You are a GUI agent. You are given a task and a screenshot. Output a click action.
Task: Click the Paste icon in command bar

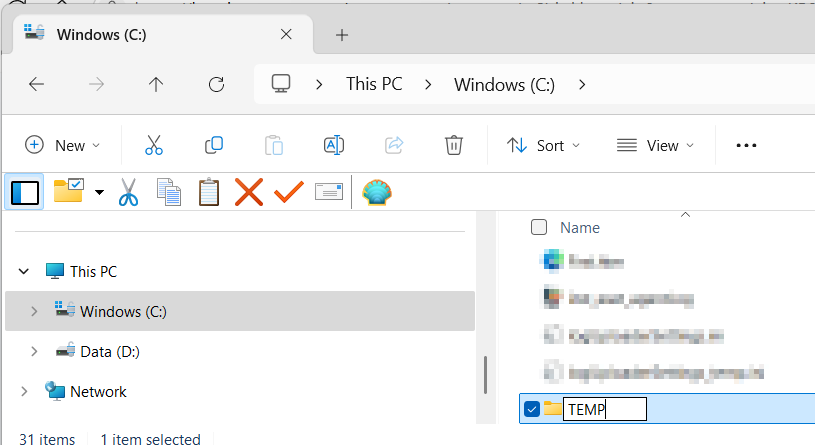(x=274, y=145)
